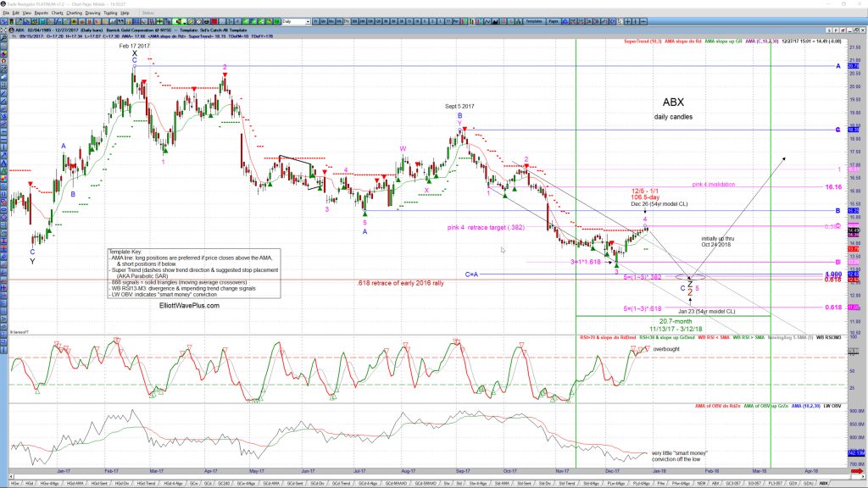This screenshot has height=488, width=868.
Task: Click the S button on chart title bar
Action: coord(829,30)
